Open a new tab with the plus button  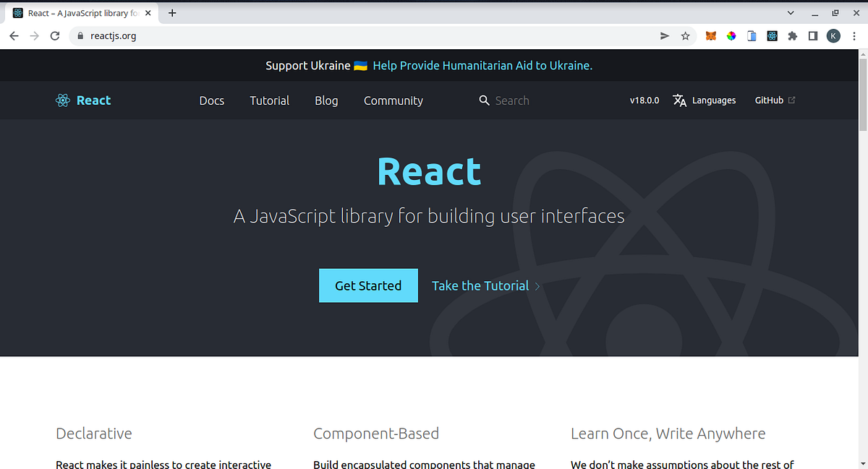click(x=172, y=13)
